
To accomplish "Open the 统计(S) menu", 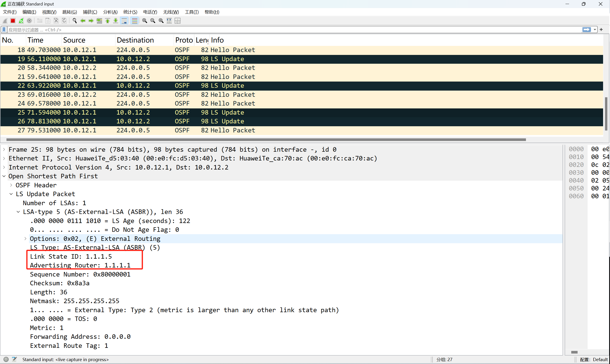I will tap(130, 12).
